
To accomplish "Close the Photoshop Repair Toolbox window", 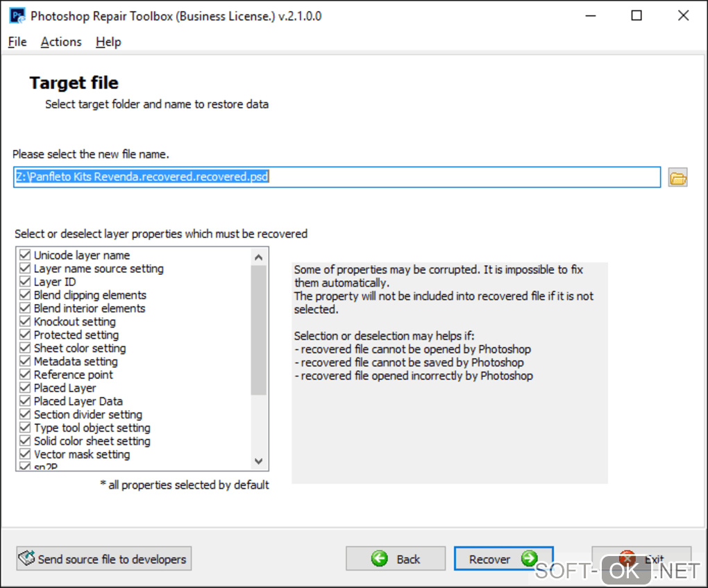I will click(x=683, y=16).
